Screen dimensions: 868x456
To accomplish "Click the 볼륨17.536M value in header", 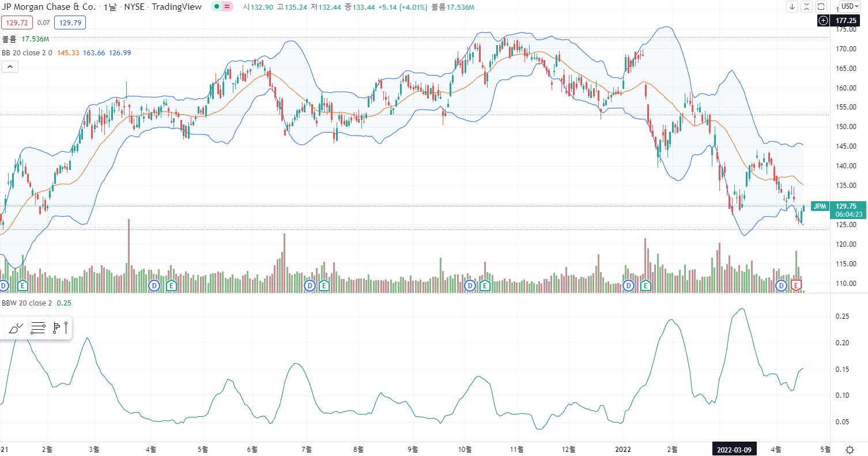I will (x=452, y=7).
